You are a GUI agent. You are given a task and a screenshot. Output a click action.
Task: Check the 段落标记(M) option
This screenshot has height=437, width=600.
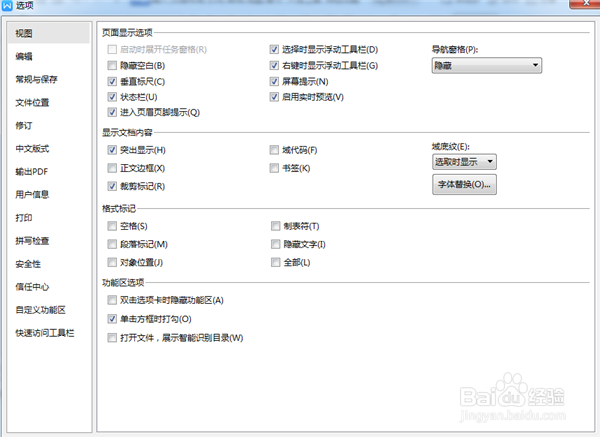112,244
